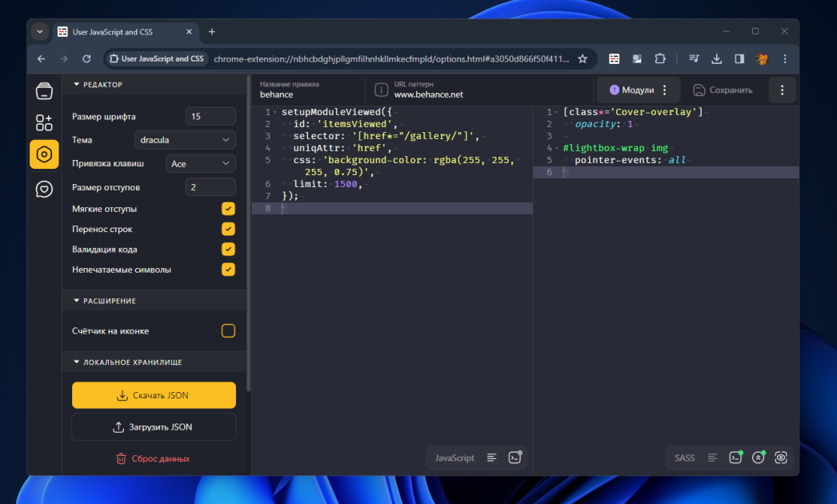837x504 pixels.
Task: Click the Сохранить button
Action: (723, 90)
